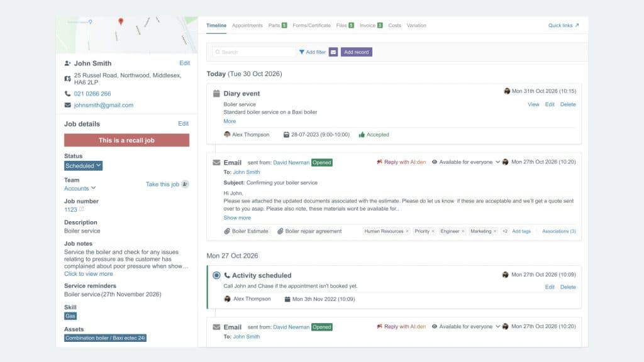View the Diary event
This screenshot has height=362, width=644.
(533, 104)
